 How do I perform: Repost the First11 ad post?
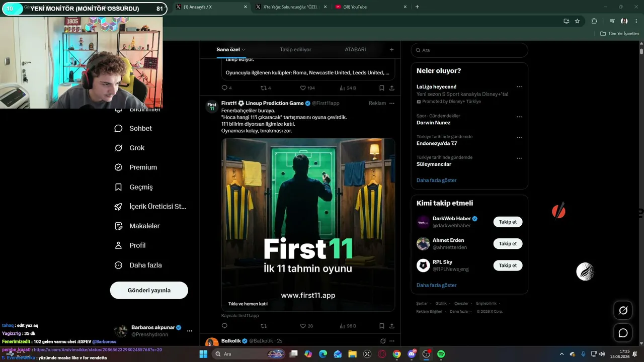(x=264, y=326)
